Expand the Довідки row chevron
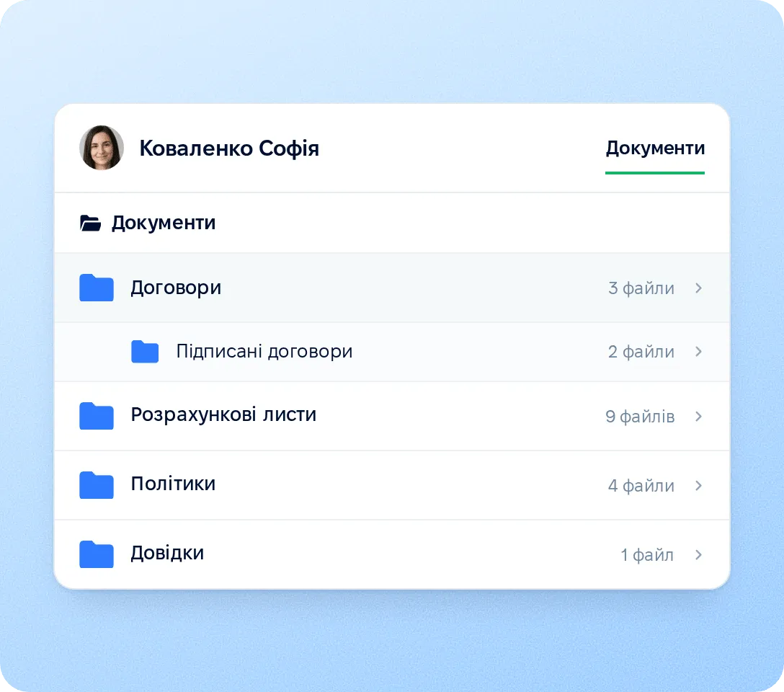784x692 pixels. coord(698,554)
